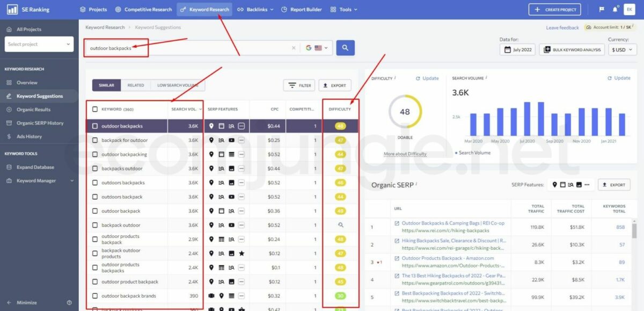Check the 'outdoor backpacks' keyword checkbox
The width and height of the screenshot is (644, 311).
click(95, 126)
